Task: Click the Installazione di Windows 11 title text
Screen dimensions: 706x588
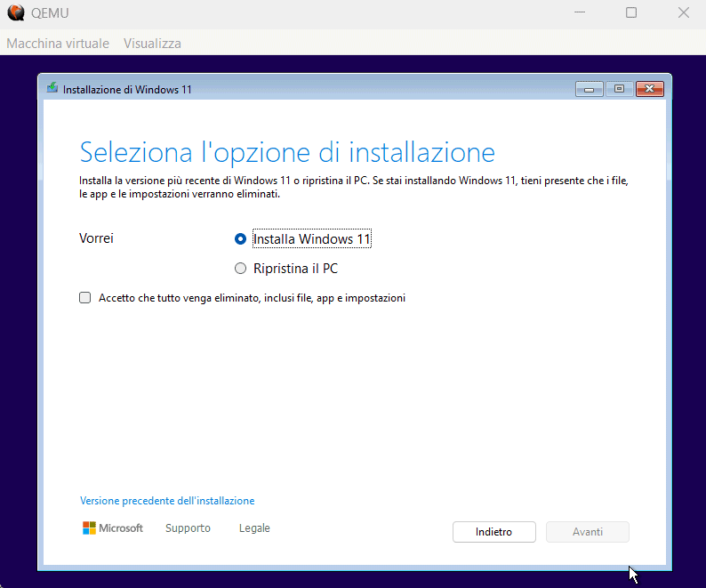Action: click(127, 90)
